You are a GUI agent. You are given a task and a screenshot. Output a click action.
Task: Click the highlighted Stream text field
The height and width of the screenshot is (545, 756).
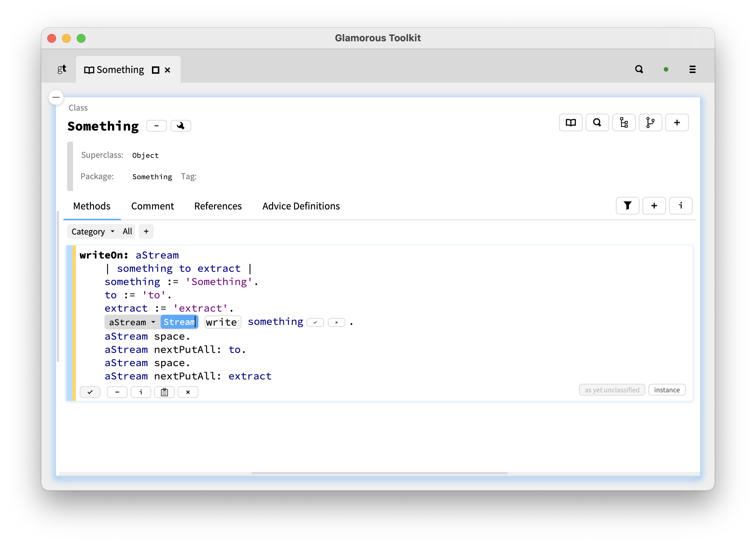tap(179, 322)
